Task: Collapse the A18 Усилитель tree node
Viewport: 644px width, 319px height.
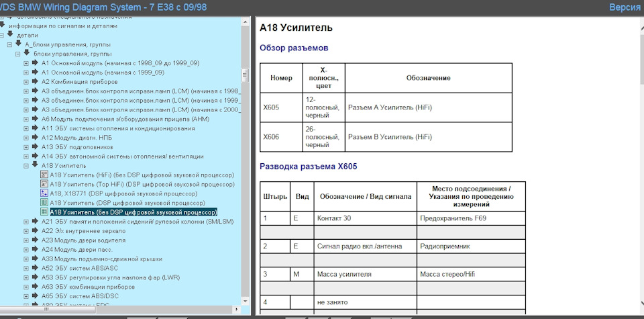Action: tap(26, 166)
